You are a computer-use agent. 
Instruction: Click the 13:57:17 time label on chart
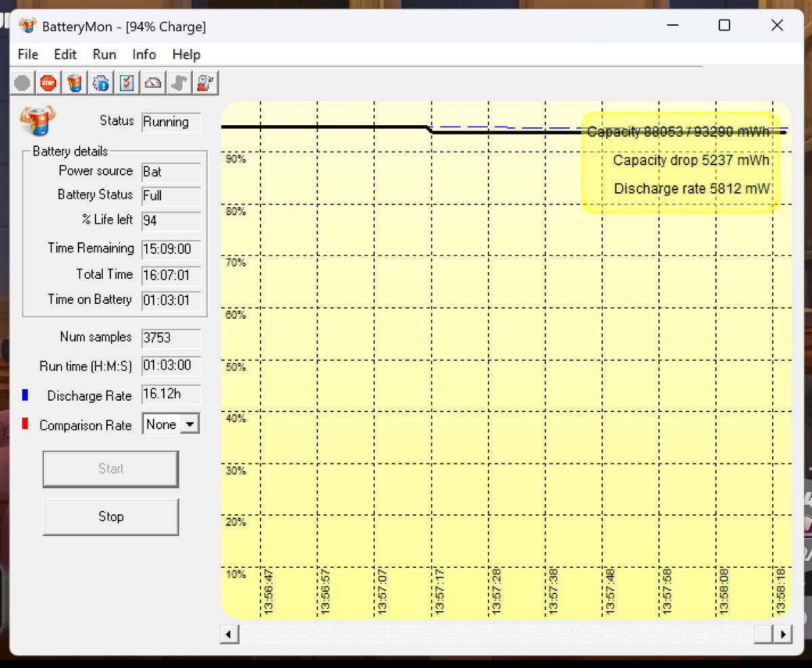click(x=439, y=592)
